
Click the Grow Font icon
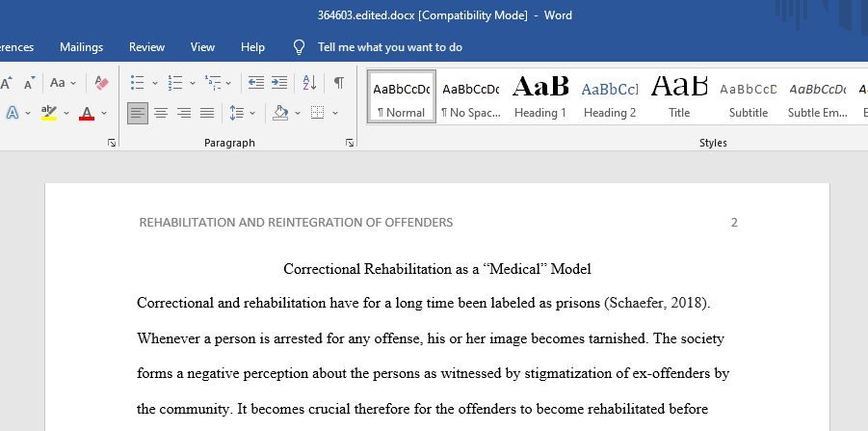6,83
